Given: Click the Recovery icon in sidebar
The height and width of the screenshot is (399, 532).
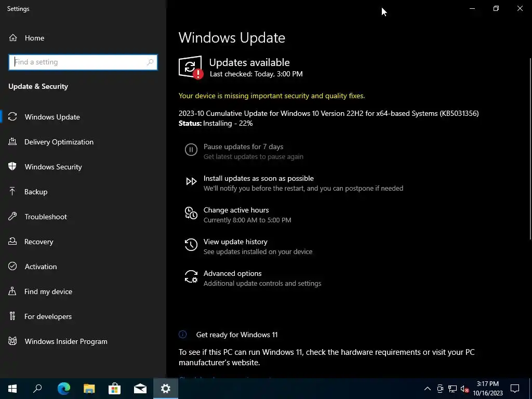Looking at the screenshot, I should coord(12,242).
